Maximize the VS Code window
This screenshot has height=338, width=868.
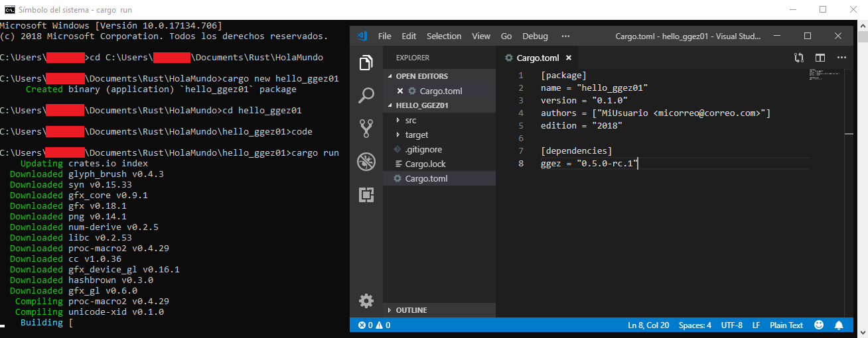click(x=808, y=36)
